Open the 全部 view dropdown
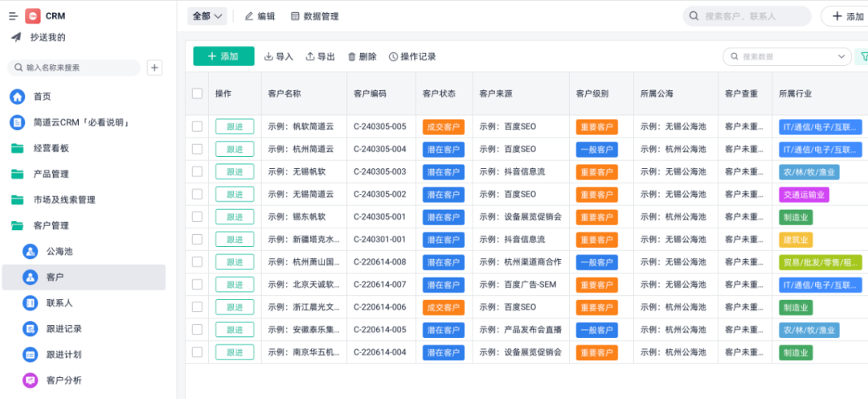Image resolution: width=868 pixels, height=399 pixels. [207, 16]
